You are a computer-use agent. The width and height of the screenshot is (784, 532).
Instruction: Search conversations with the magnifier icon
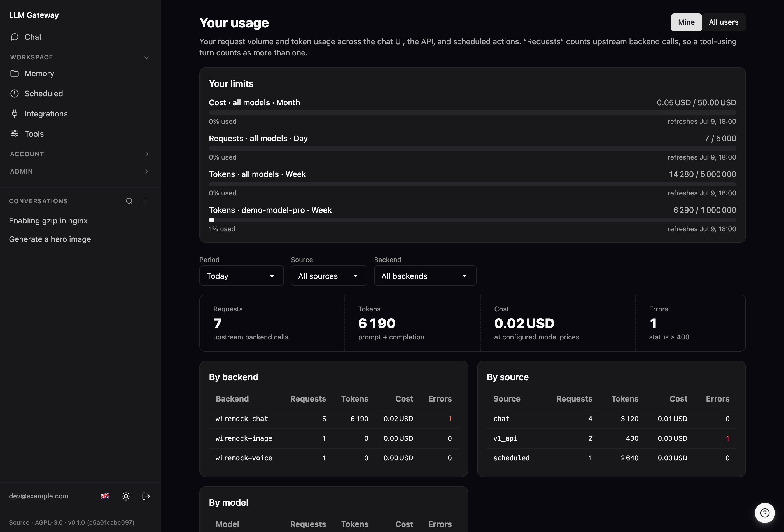(x=129, y=201)
